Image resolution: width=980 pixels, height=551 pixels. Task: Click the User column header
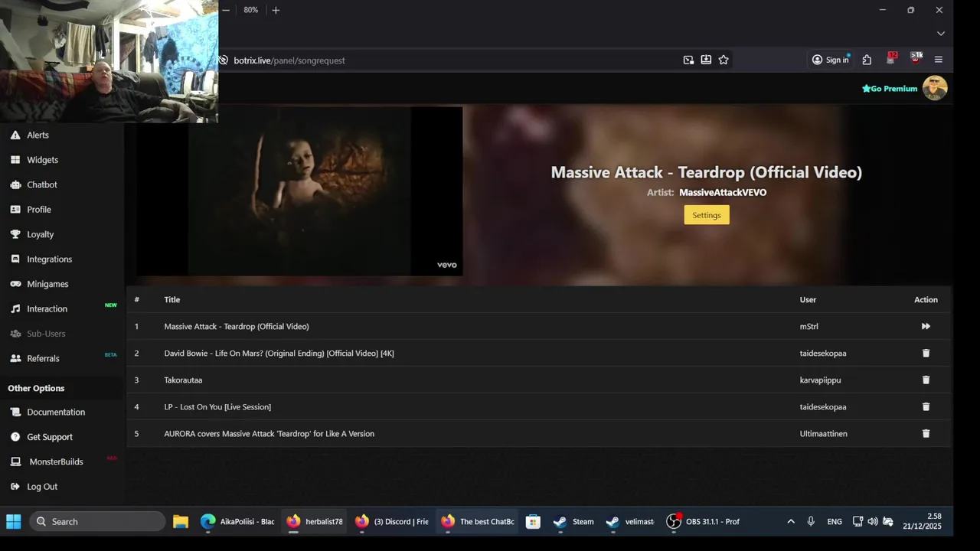(808, 299)
